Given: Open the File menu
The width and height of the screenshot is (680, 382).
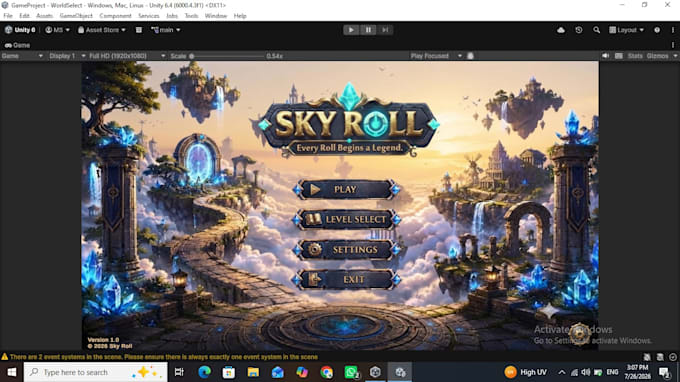Looking at the screenshot, I should 8,16.
